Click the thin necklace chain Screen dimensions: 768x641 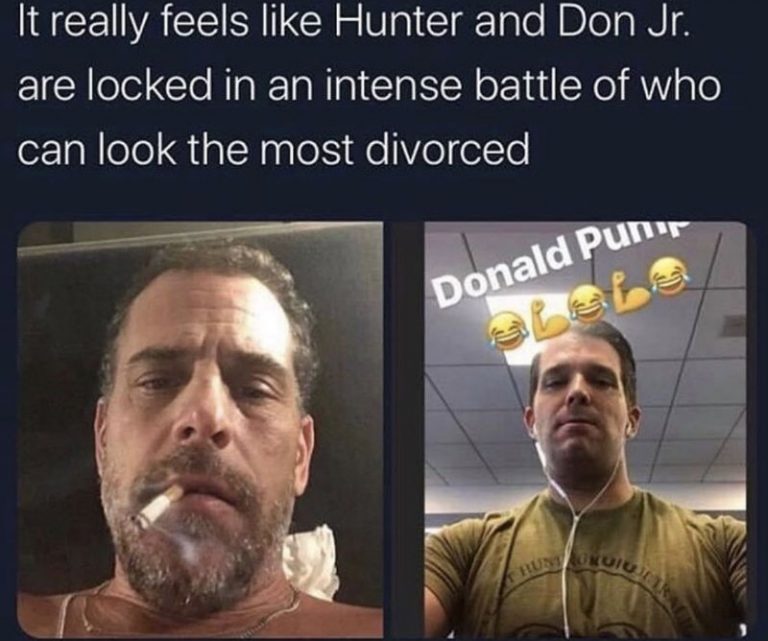(x=196, y=615)
